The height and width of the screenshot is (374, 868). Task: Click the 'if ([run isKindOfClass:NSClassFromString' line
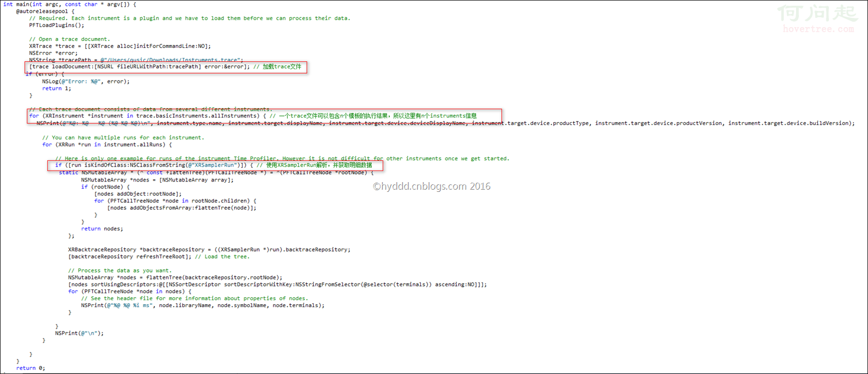point(154,165)
